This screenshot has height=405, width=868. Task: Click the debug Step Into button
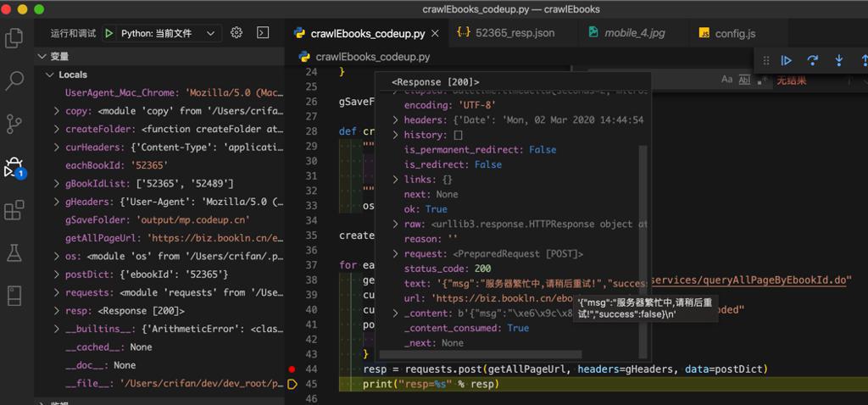click(838, 60)
